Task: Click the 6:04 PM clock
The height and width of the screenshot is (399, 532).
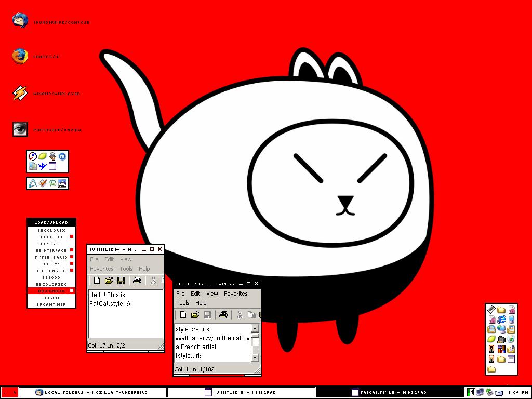Action: point(518,392)
